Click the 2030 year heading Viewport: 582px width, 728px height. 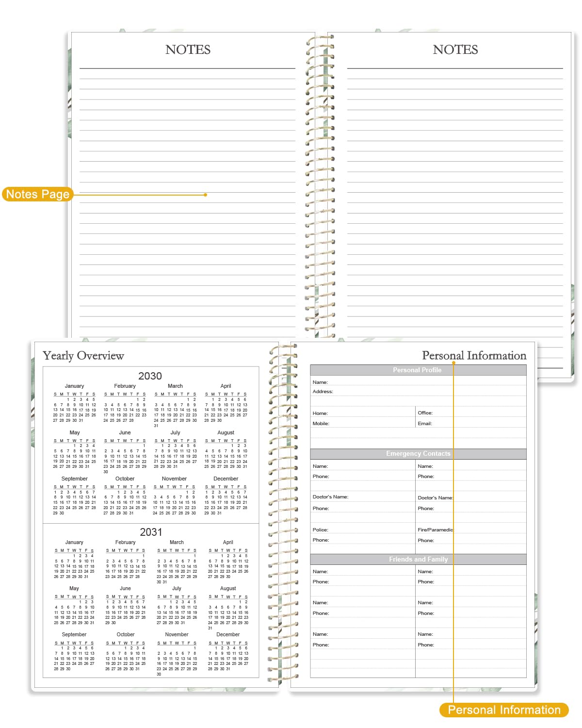[150, 376]
